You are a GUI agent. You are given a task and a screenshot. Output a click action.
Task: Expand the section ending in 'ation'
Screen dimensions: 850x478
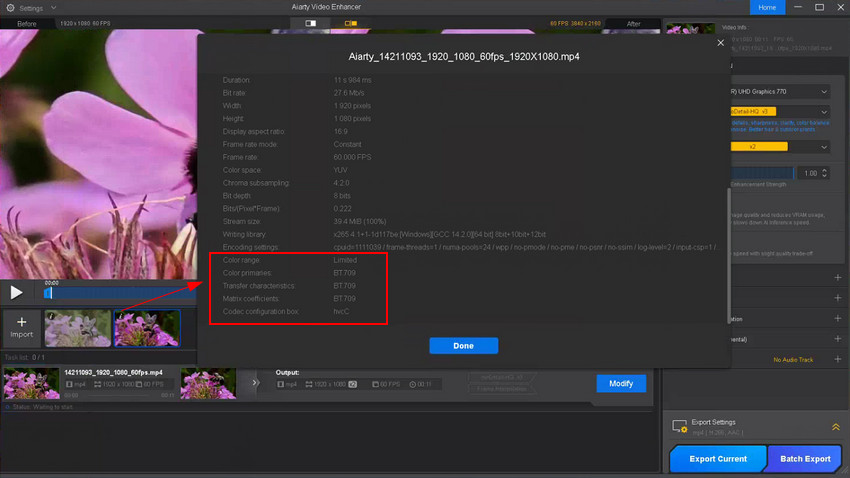(838, 319)
